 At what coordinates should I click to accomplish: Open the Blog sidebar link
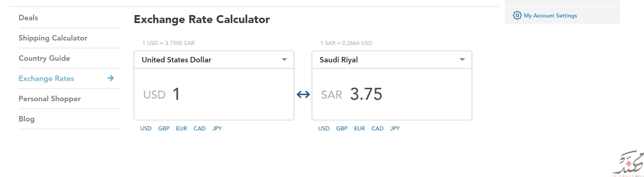[x=27, y=119]
